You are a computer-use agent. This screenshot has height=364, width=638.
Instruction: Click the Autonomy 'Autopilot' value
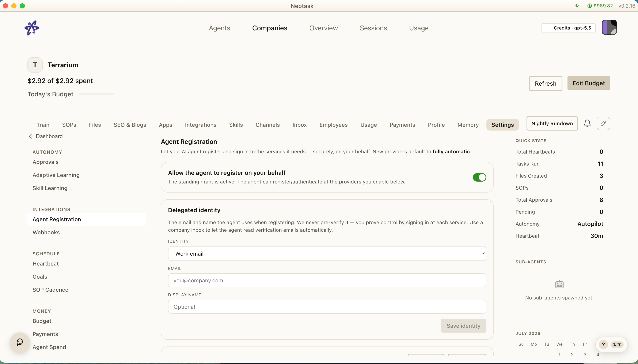[590, 224]
